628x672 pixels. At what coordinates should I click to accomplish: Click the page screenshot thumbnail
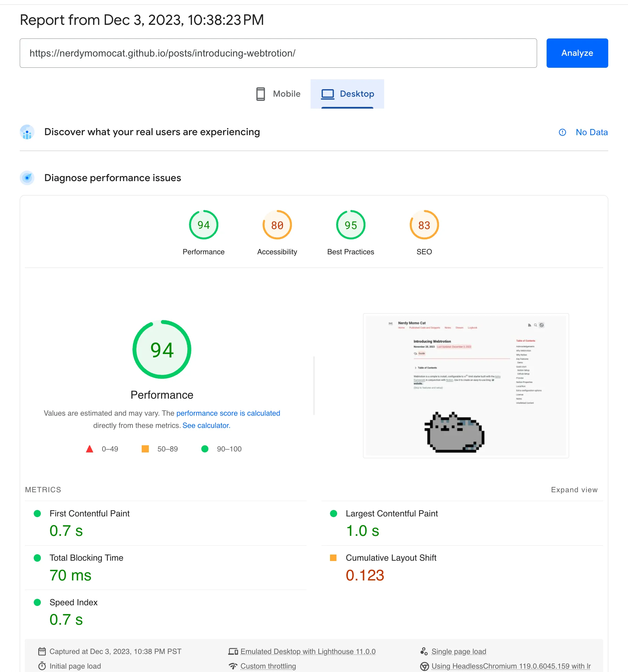pos(466,385)
